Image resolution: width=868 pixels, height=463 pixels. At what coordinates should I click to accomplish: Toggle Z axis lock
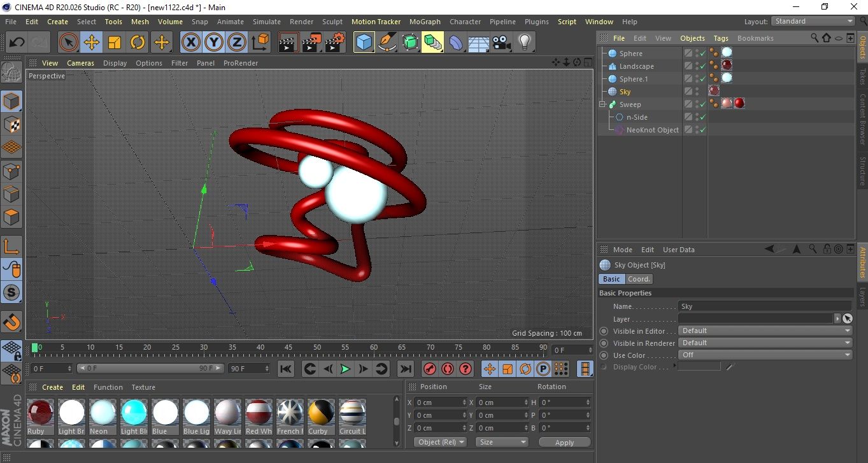point(237,43)
